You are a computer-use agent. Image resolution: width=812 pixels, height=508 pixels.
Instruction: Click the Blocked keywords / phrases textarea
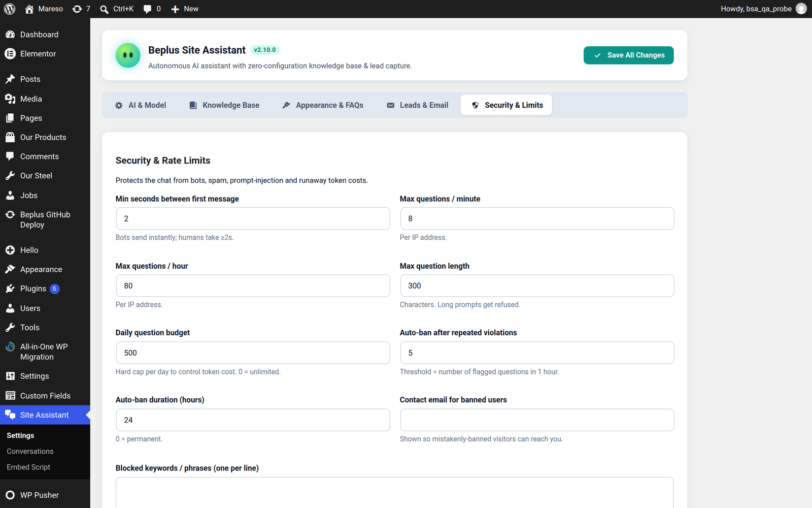pyautogui.click(x=395, y=492)
